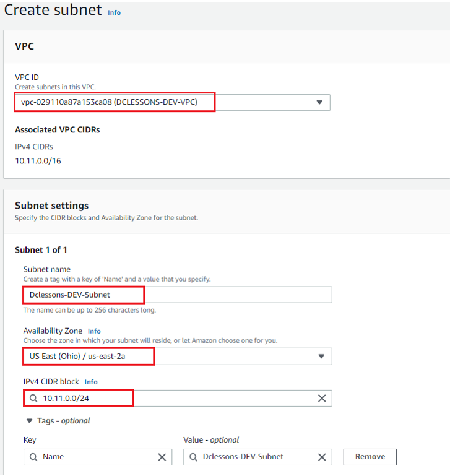Click the search icon in tag Value field
The height and width of the screenshot is (476, 450).
[193, 457]
